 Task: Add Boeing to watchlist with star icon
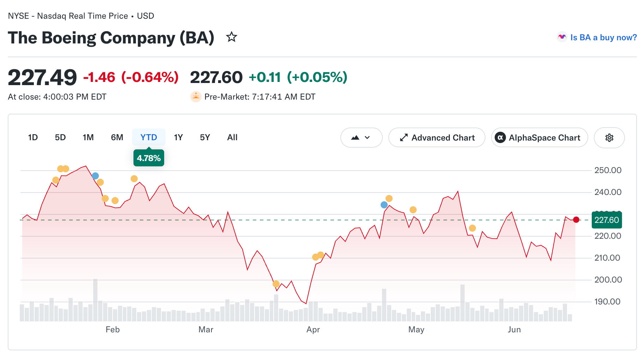coord(232,37)
